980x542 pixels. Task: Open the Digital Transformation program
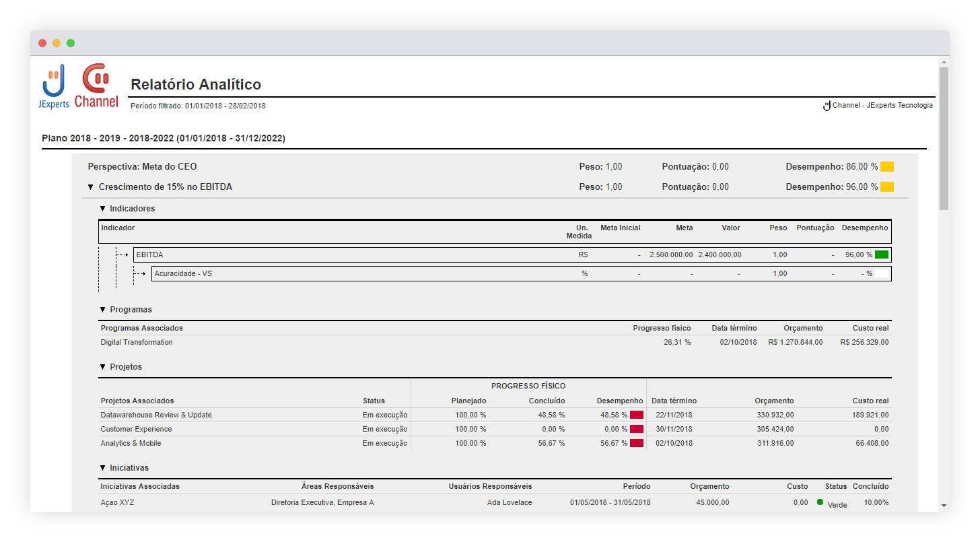coord(137,342)
